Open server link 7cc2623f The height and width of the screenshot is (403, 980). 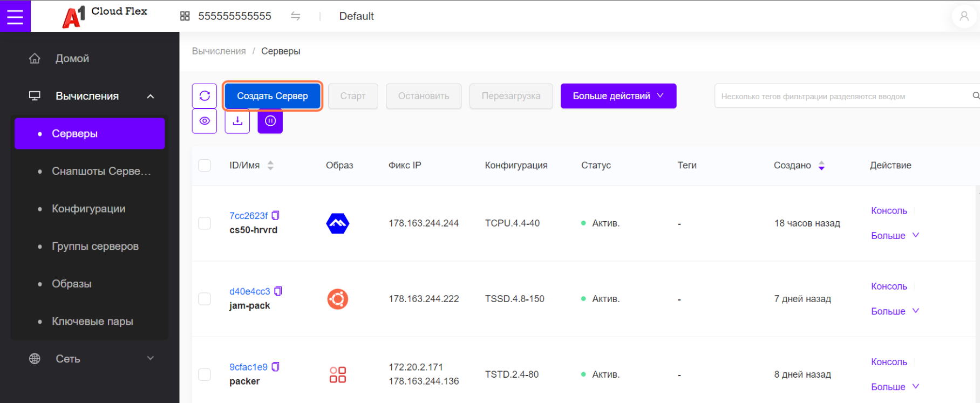point(248,216)
